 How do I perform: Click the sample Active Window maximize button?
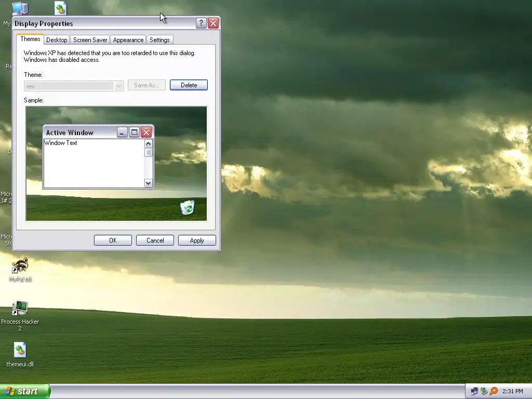click(x=134, y=132)
